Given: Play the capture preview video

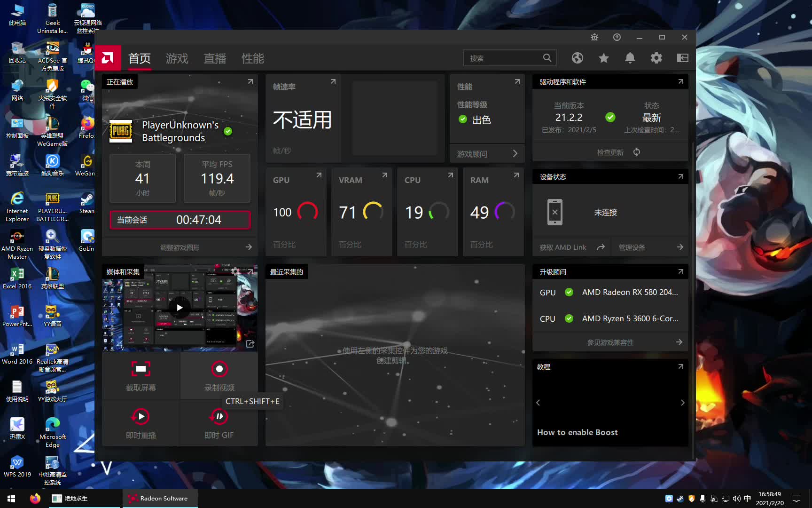Looking at the screenshot, I should 180,307.
